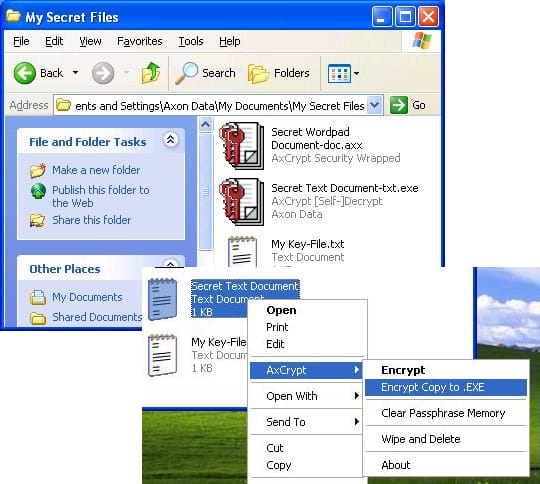Click the green Go arrow button
This screenshot has width=540, height=484.
click(x=399, y=105)
